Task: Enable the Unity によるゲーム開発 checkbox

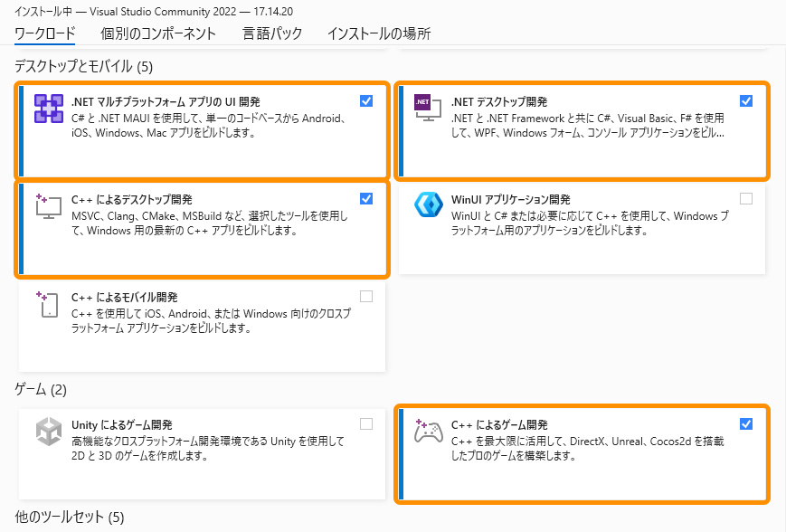Action: (x=366, y=424)
